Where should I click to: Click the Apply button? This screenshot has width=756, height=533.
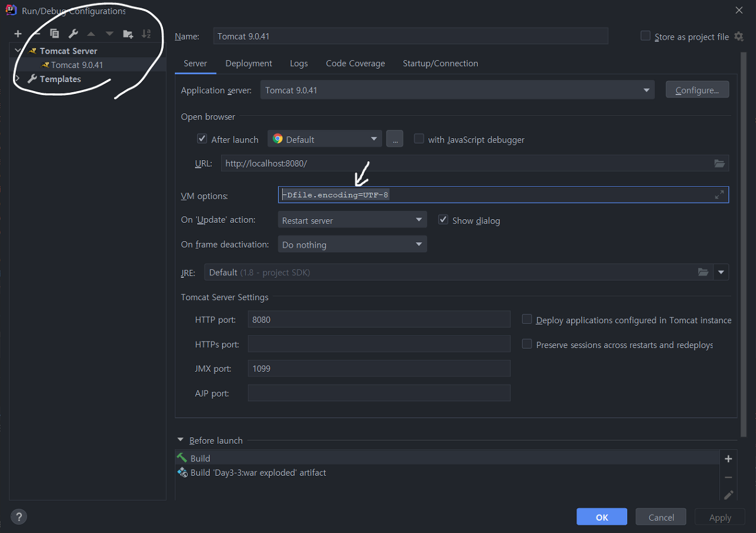click(720, 516)
